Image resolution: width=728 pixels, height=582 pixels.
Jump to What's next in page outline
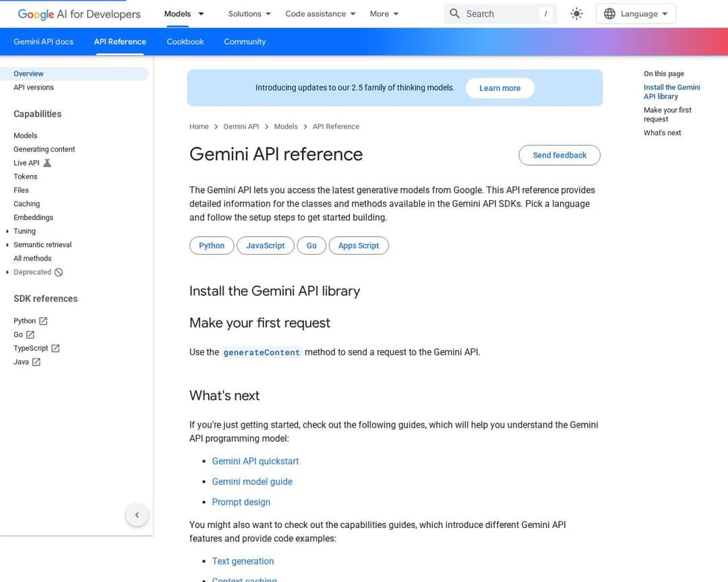[x=662, y=133]
